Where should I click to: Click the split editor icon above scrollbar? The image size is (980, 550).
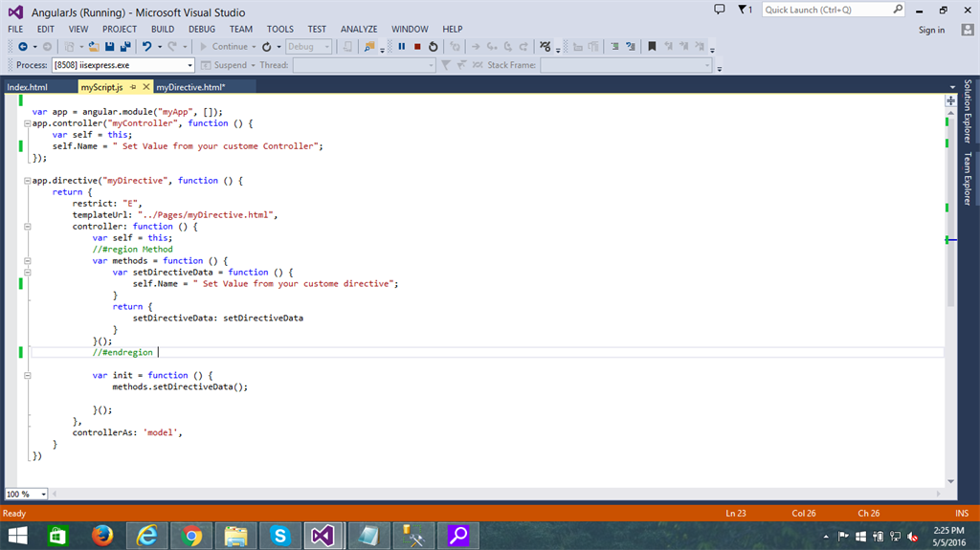tap(950, 100)
